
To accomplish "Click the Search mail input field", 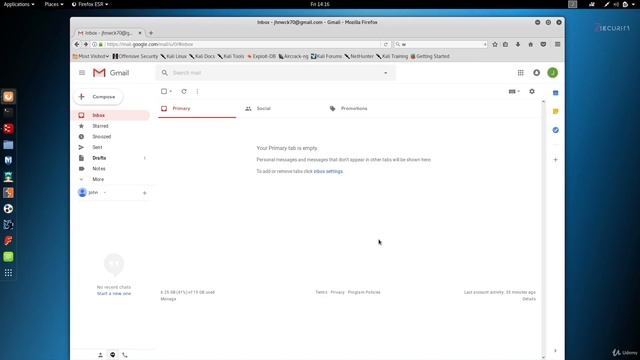I will [276, 73].
